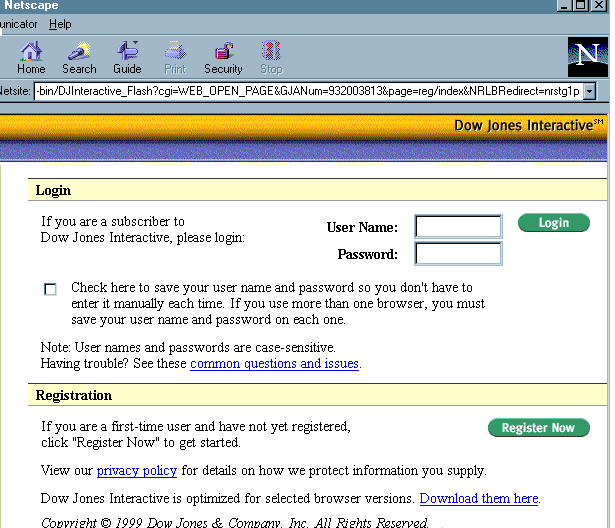Viewport: 615px width, 528px height.
Task: Follow the privacy policy link
Action: coord(137,470)
